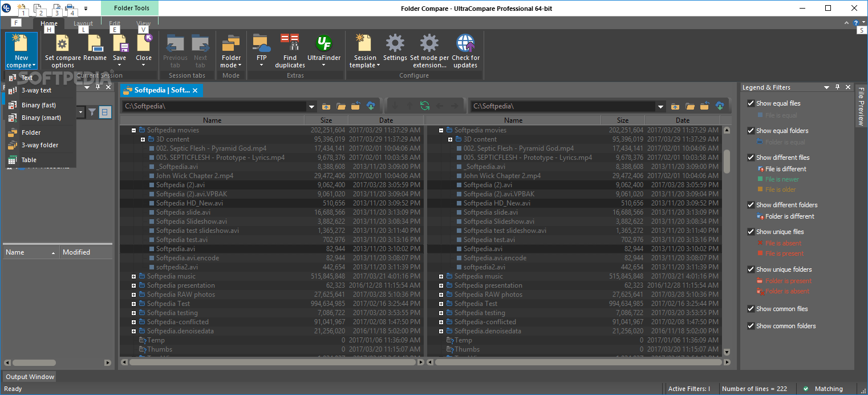
Task: Click the Close session icon
Action: (144, 43)
